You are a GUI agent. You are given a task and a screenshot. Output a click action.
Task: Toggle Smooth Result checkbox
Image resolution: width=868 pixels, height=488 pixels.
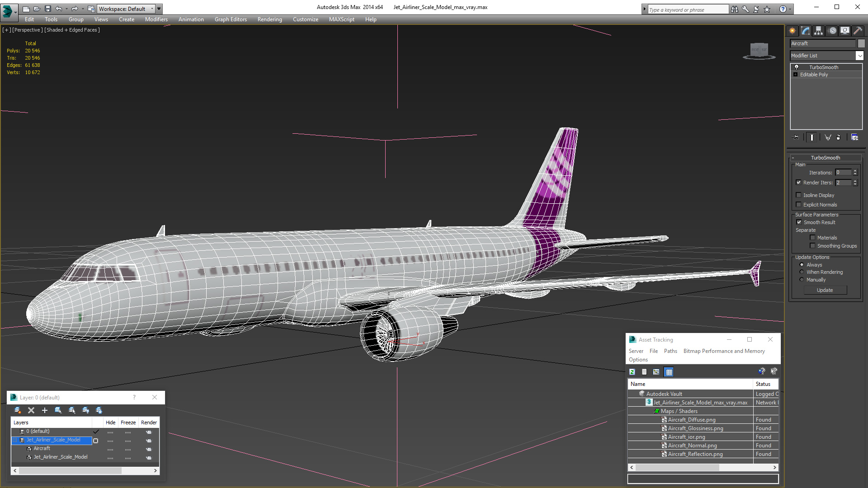799,222
